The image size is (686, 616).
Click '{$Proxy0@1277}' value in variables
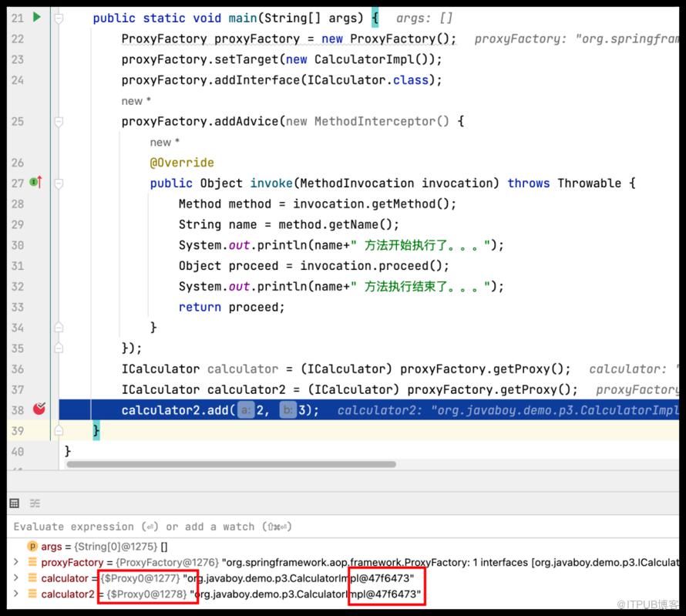point(140,578)
